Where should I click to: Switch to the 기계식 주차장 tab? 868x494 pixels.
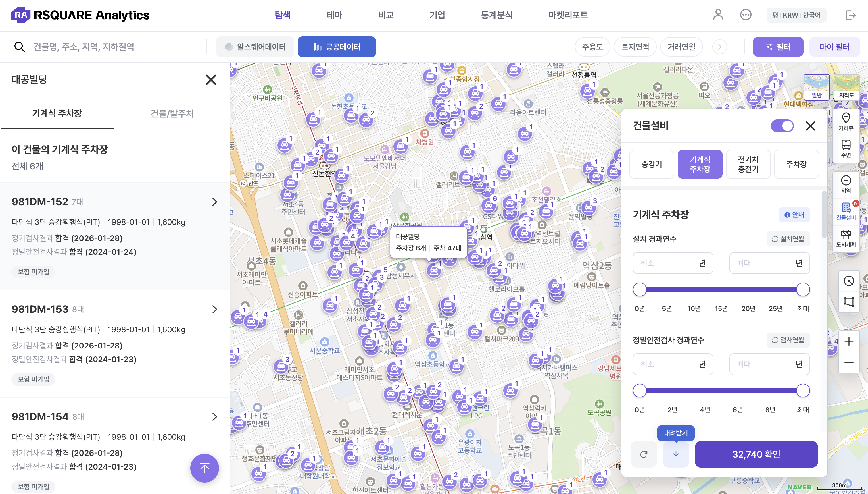point(57,113)
